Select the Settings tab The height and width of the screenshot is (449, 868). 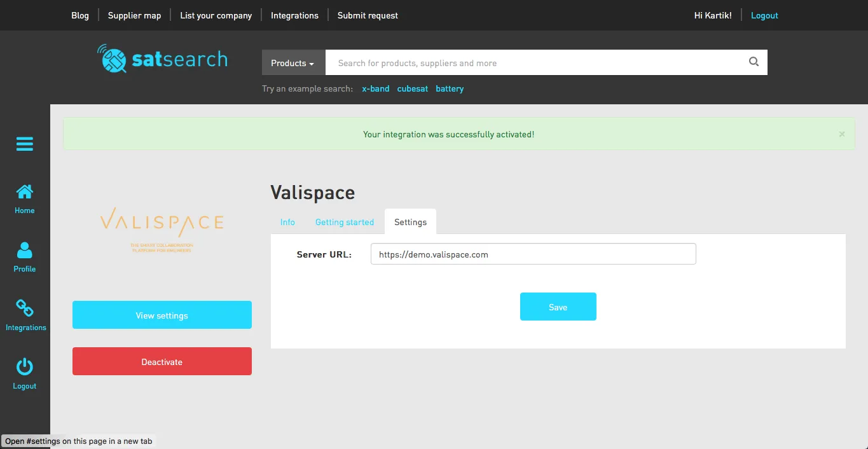(410, 222)
